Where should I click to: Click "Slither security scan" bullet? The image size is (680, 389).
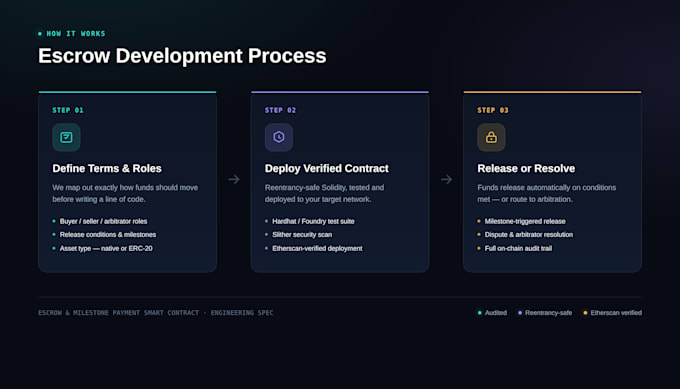(x=302, y=235)
